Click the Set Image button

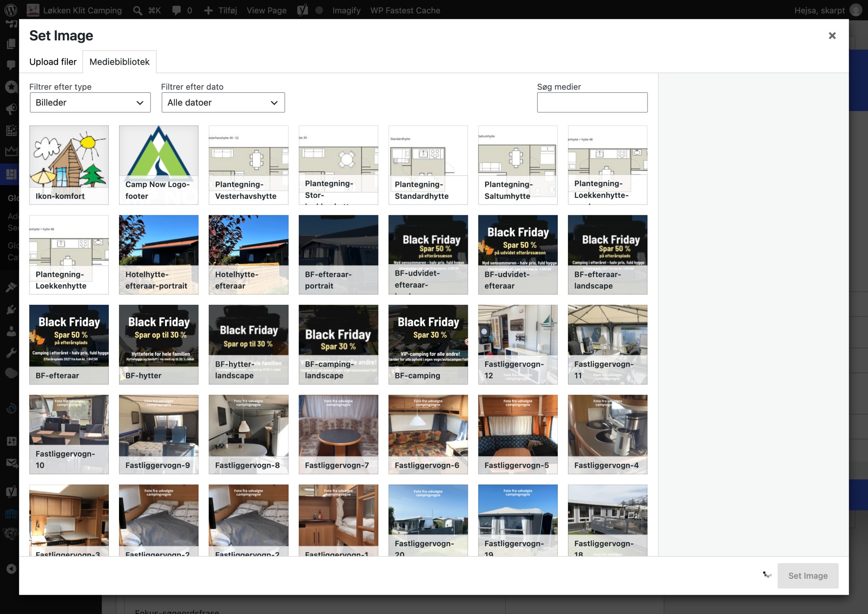[x=808, y=575]
